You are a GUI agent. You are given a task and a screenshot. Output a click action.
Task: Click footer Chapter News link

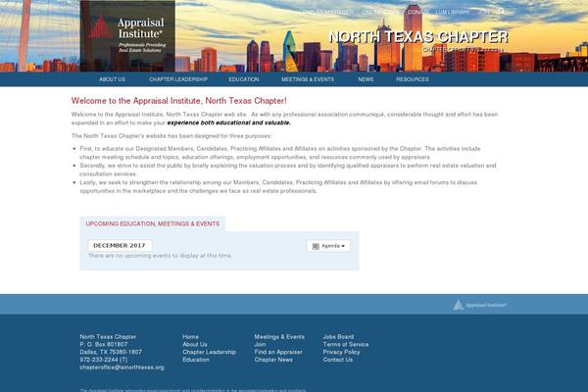pos(273,360)
